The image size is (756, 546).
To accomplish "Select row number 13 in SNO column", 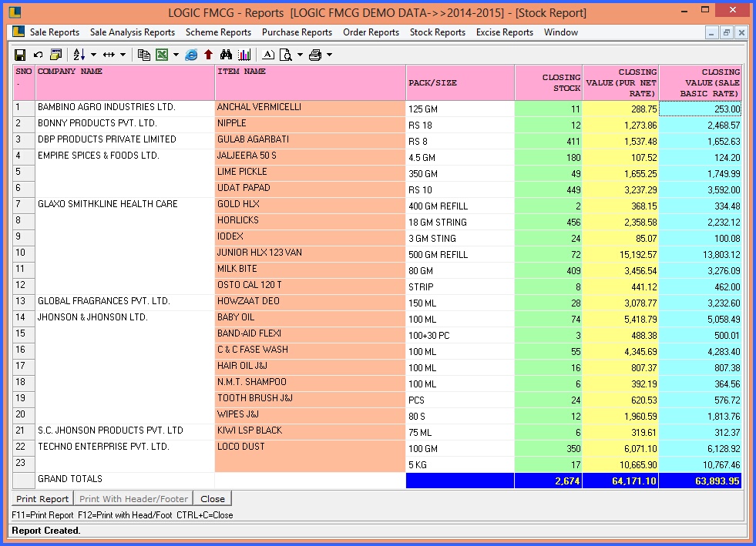I will pyautogui.click(x=24, y=303).
